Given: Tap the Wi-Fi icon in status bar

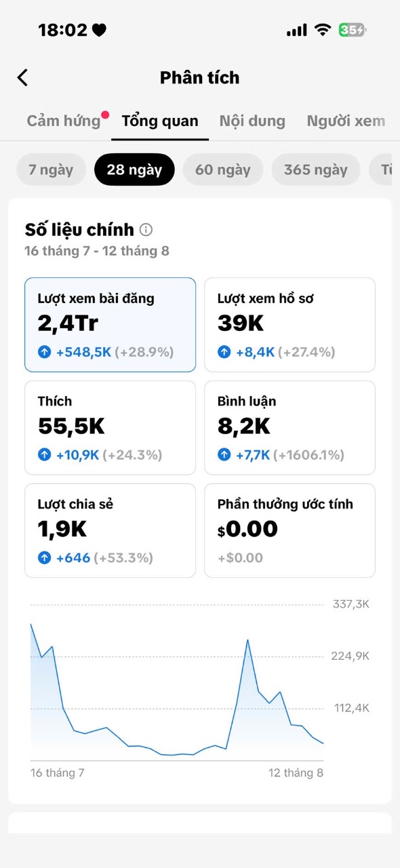Looking at the screenshot, I should coord(323,30).
